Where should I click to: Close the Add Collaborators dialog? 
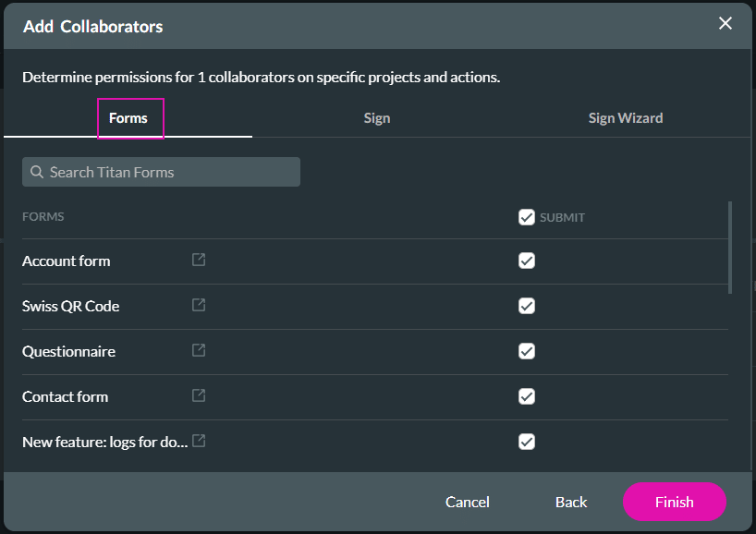726,23
